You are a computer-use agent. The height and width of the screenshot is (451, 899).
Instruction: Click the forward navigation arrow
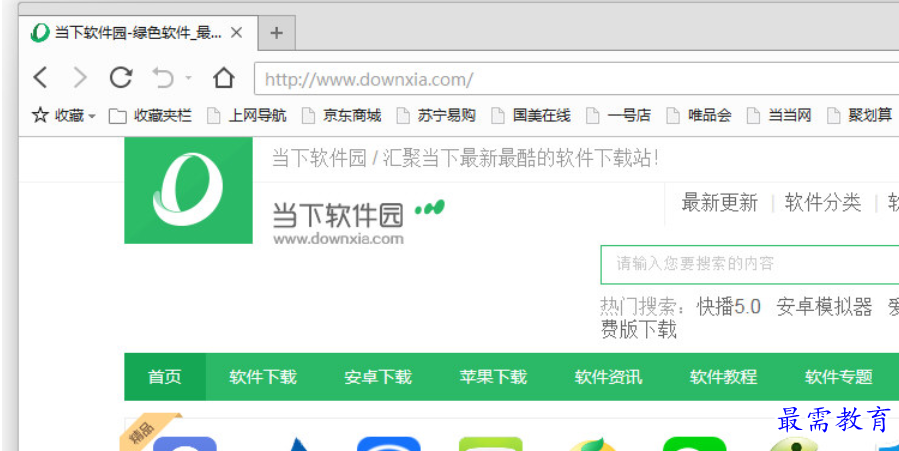coord(80,77)
